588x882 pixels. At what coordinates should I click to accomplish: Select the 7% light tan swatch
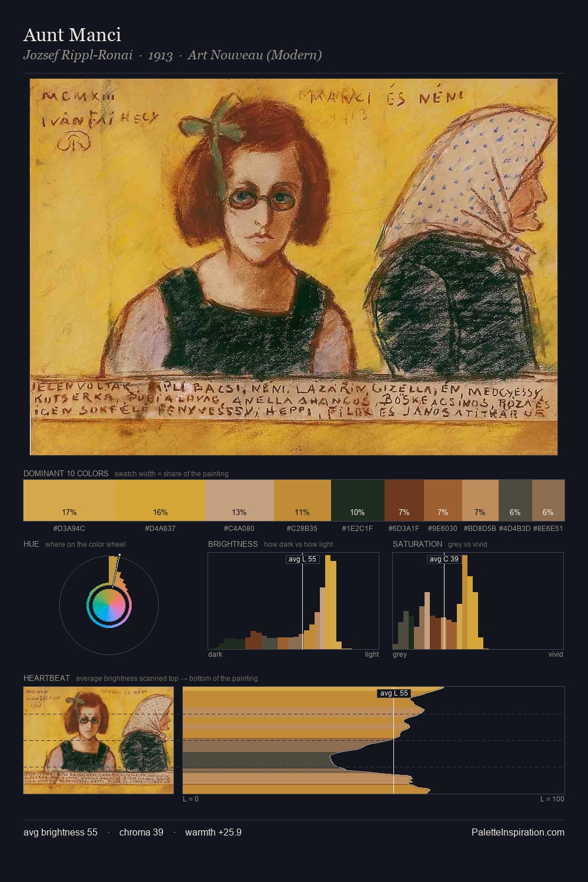pyautogui.click(x=480, y=500)
